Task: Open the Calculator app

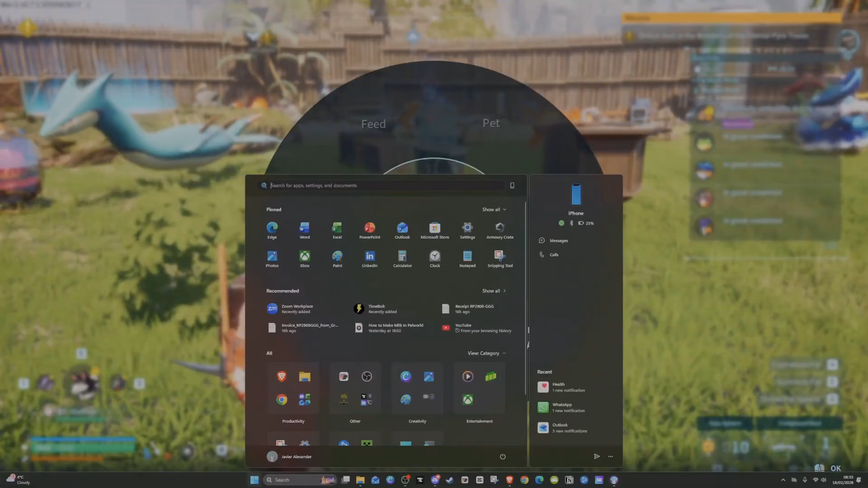Action: [402, 259]
